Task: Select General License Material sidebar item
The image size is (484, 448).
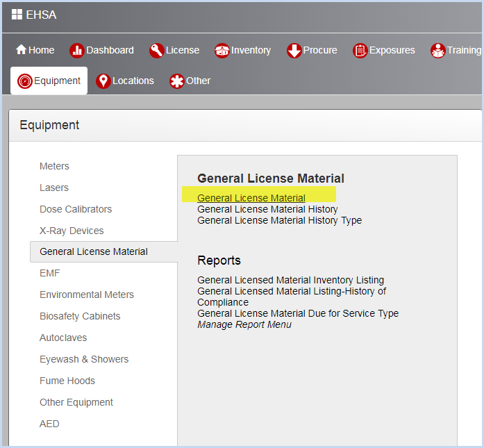Action: click(94, 251)
